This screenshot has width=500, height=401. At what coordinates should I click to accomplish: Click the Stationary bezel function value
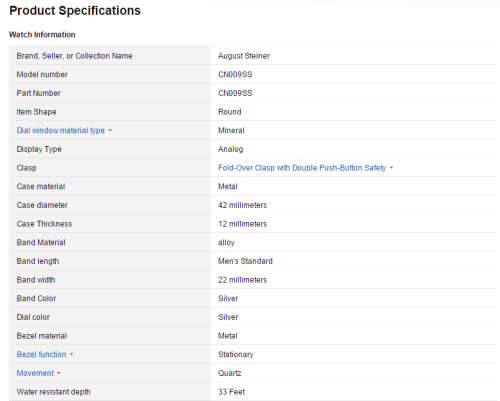pyautogui.click(x=236, y=354)
